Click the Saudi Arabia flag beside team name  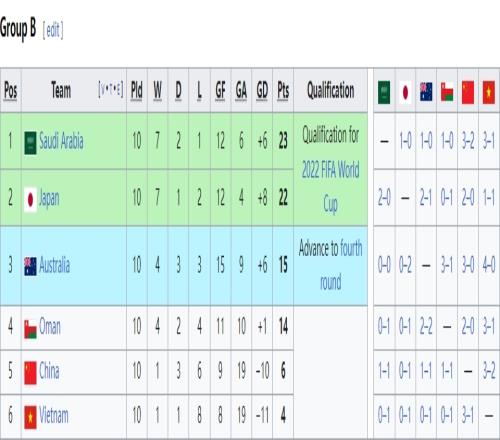pos(30,143)
